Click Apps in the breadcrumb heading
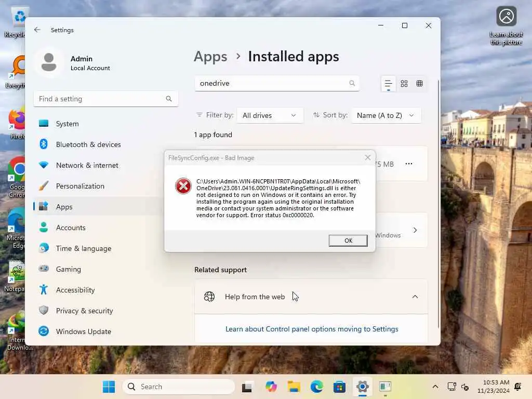 [x=210, y=57]
